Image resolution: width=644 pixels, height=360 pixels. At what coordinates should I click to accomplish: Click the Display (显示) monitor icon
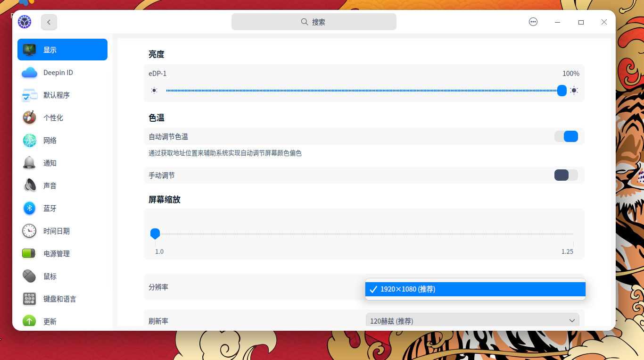coord(29,50)
